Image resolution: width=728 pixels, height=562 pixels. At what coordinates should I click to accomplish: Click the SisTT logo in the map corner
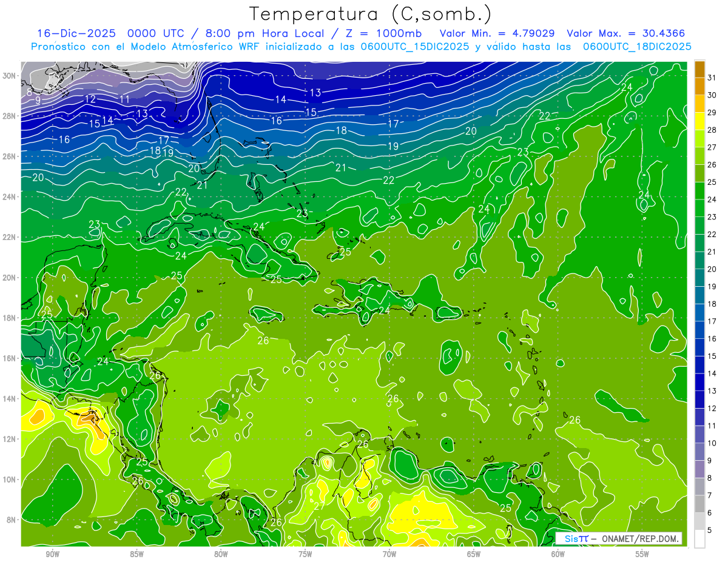576,539
